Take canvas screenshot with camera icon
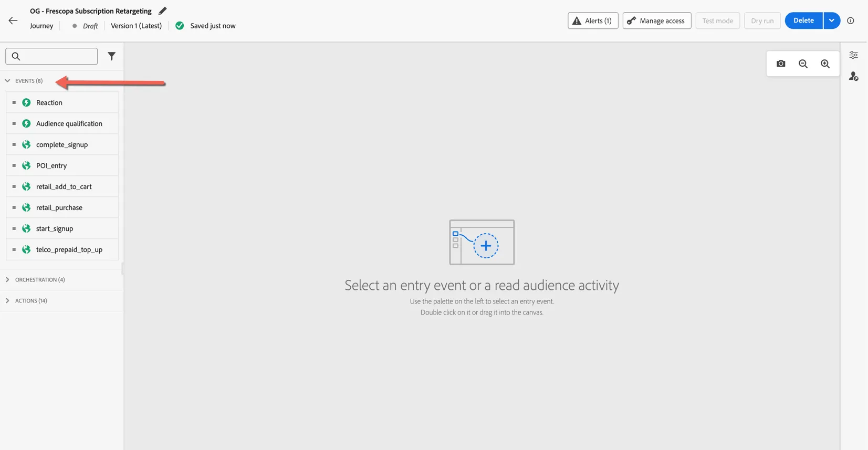868x450 pixels. 781,64
